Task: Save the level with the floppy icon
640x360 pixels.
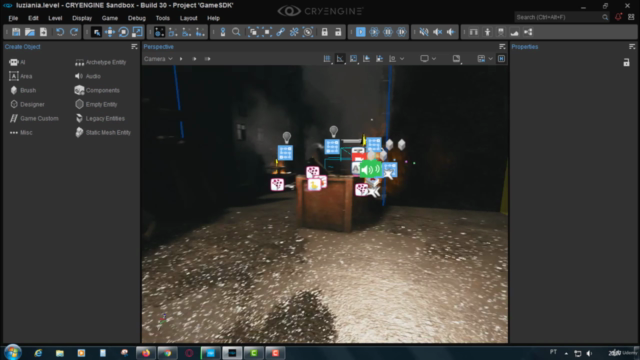Action: pos(16,32)
